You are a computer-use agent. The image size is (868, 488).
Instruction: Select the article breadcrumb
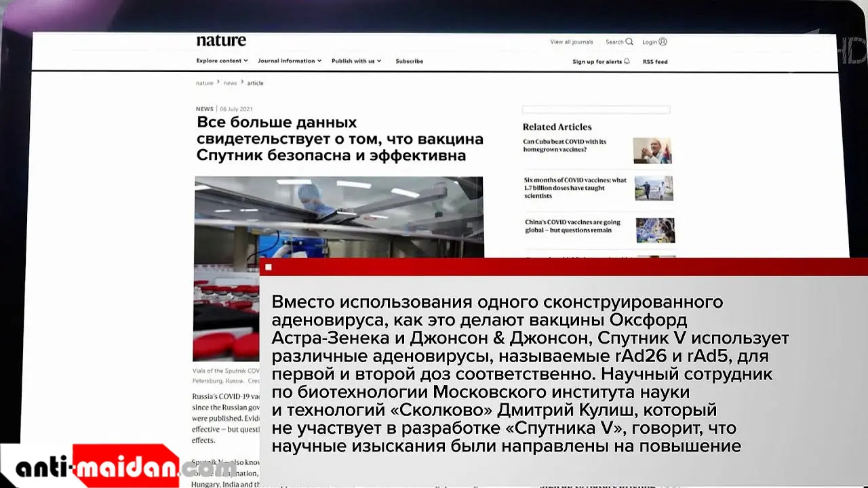pyautogui.click(x=255, y=83)
